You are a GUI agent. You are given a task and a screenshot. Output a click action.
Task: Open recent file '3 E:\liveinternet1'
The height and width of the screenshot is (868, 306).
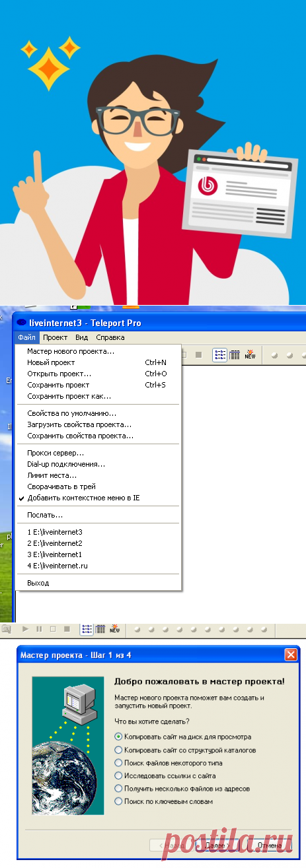pyautogui.click(x=97, y=554)
